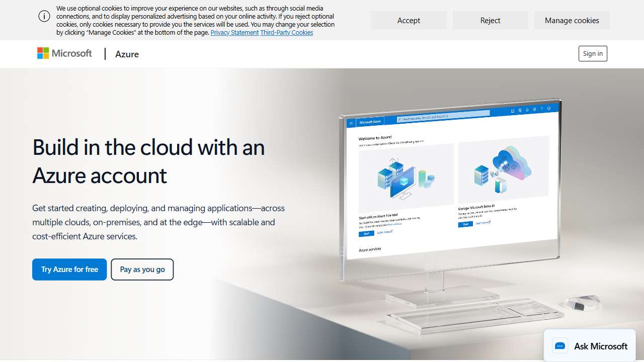Try Azure for free

69,269
